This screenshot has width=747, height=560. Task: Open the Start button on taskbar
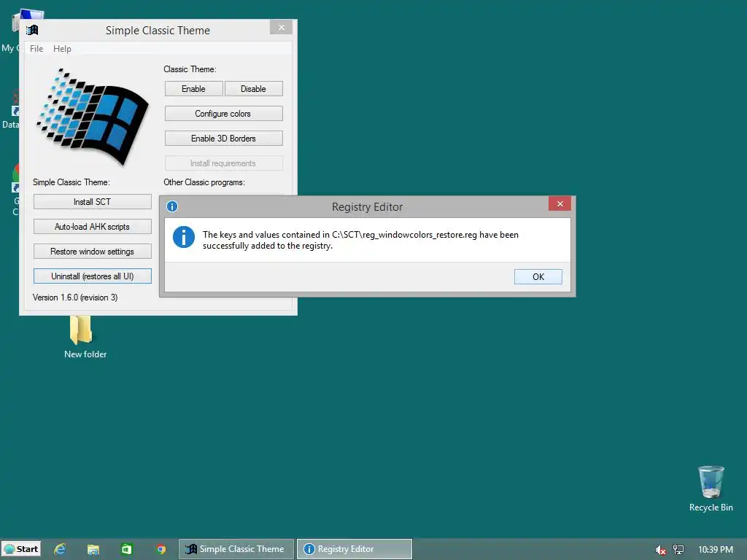tap(21, 549)
